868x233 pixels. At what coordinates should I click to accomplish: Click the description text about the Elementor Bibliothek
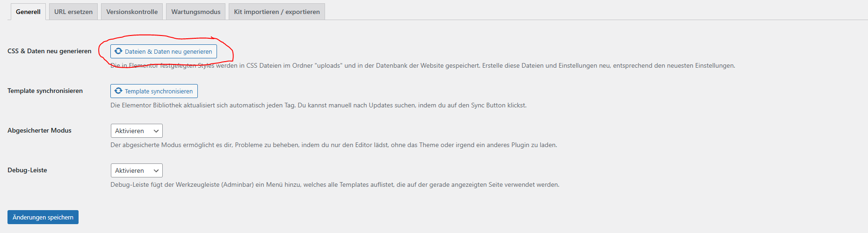click(318, 105)
